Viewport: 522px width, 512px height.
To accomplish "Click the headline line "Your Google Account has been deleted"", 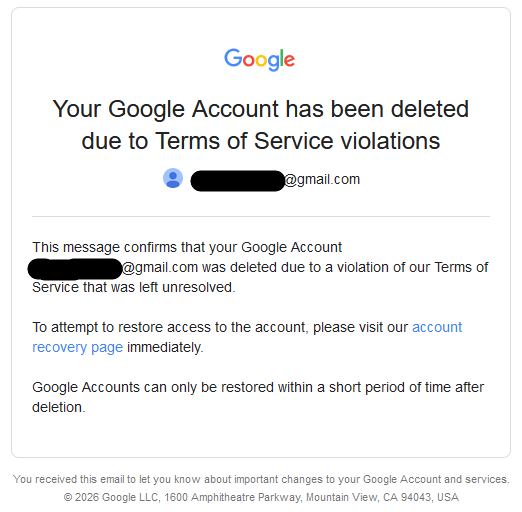I will point(261,109).
